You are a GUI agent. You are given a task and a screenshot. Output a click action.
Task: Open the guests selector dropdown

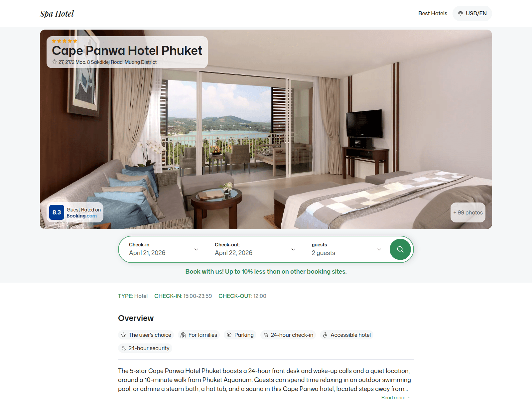346,249
